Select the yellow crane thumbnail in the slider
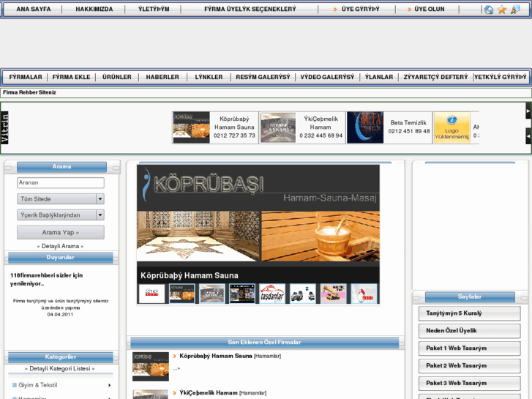This screenshot has height=399, width=532. (x=333, y=294)
